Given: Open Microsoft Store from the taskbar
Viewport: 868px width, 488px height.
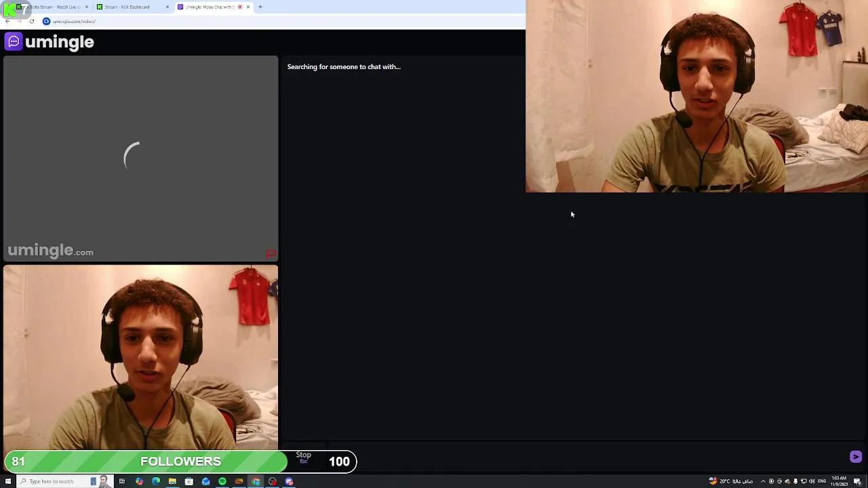Looking at the screenshot, I should tap(189, 481).
